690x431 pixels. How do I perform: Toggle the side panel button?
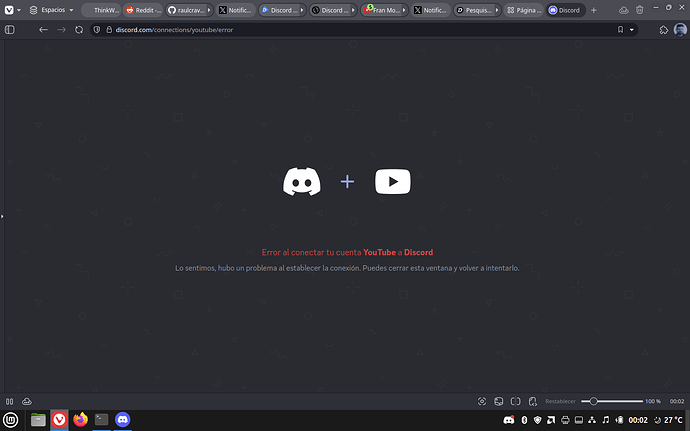[x=10, y=29]
